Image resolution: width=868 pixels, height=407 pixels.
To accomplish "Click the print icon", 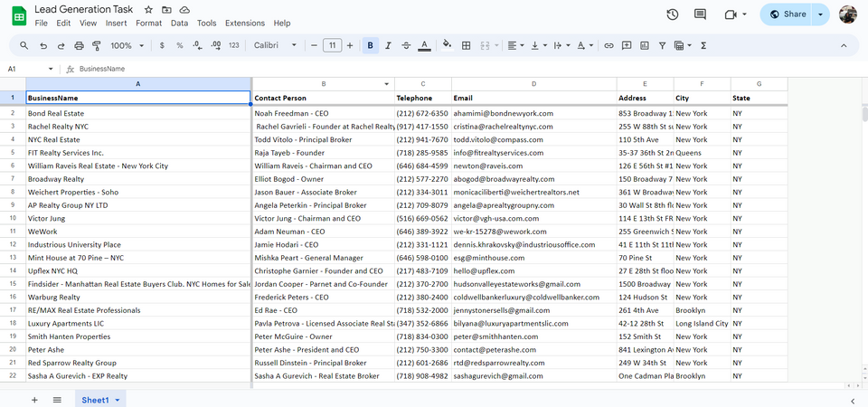I will [x=79, y=45].
